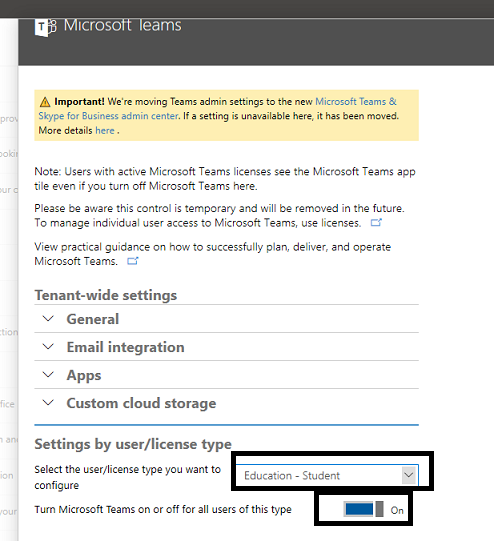This screenshot has width=494, height=541.
Task: Click the 'Microsoft Teams' header title
Action: [x=122, y=26]
